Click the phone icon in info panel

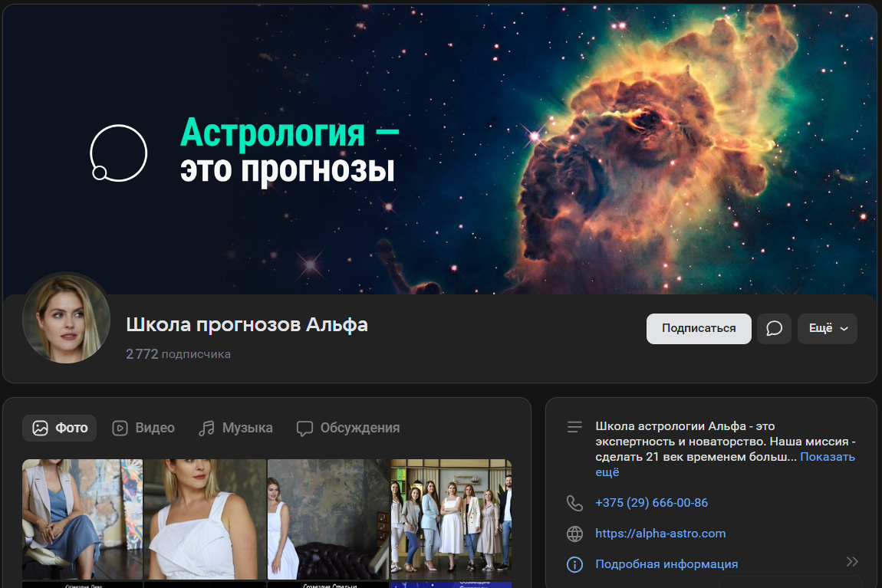tap(574, 503)
